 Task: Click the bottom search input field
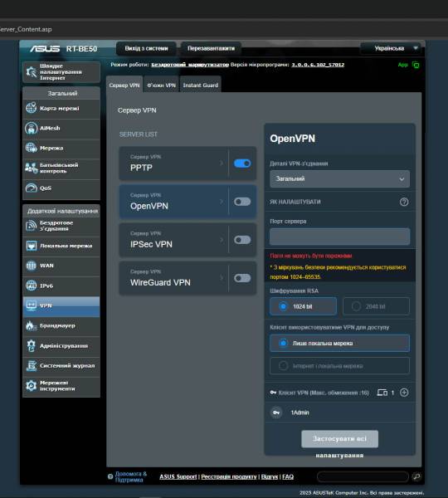(x=363, y=476)
